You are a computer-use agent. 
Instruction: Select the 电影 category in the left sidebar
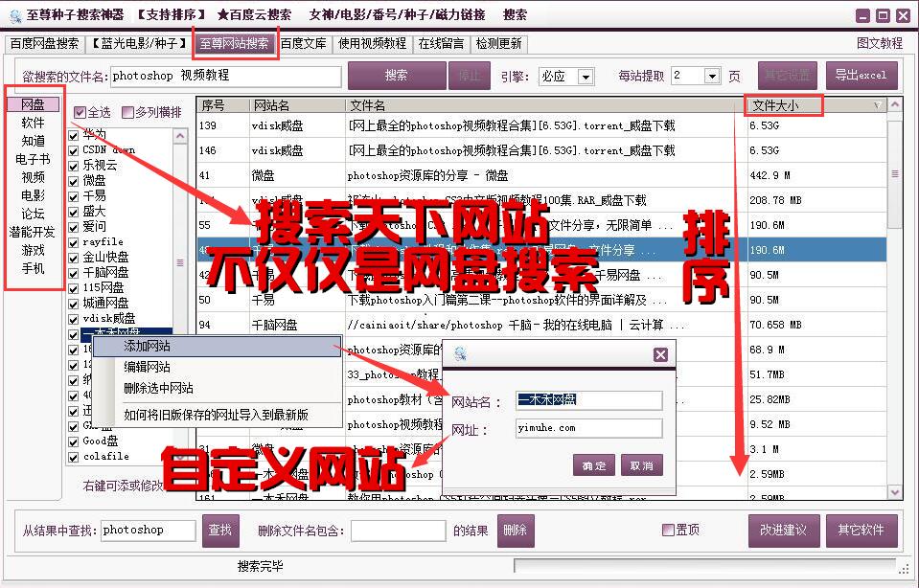(32, 192)
